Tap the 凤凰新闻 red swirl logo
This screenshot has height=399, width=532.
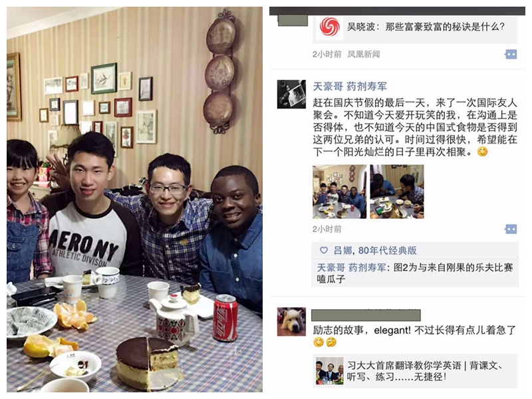tap(329, 27)
